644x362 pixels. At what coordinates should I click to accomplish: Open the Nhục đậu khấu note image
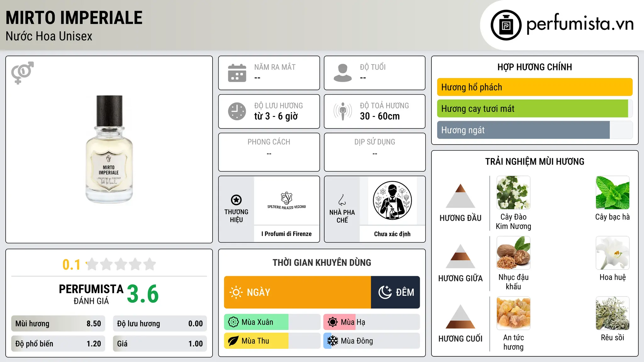(514, 253)
